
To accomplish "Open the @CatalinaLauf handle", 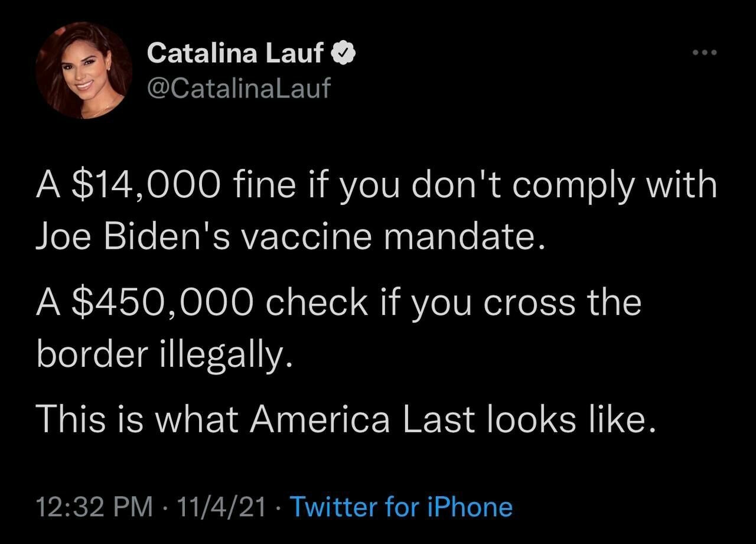I will click(239, 89).
